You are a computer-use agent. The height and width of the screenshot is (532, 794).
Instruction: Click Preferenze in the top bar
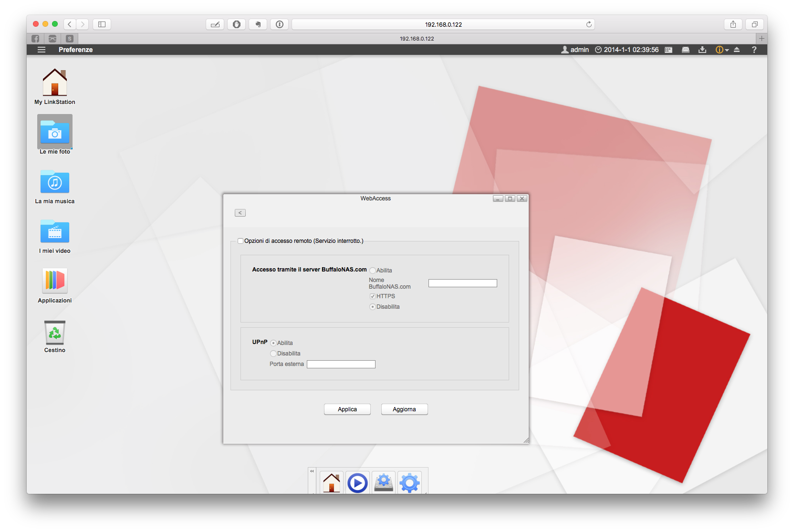coord(75,50)
